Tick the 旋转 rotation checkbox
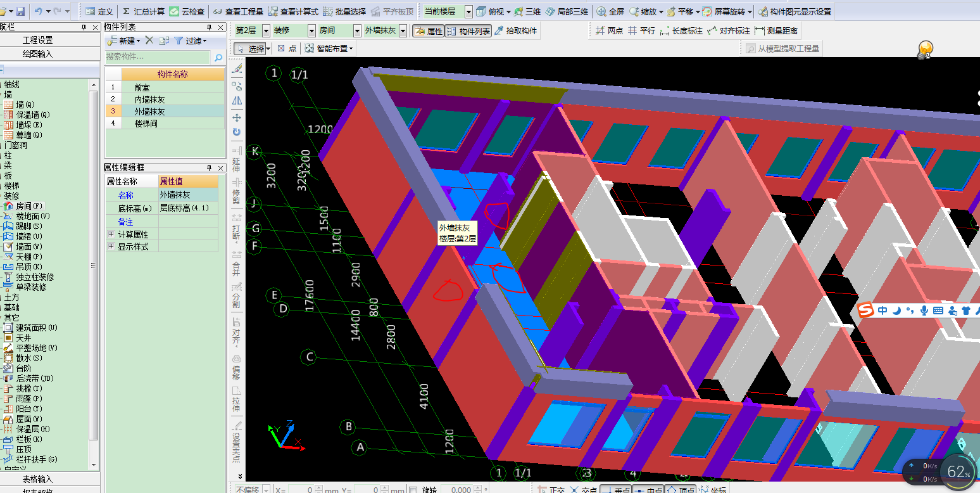980x493 pixels. (x=413, y=490)
